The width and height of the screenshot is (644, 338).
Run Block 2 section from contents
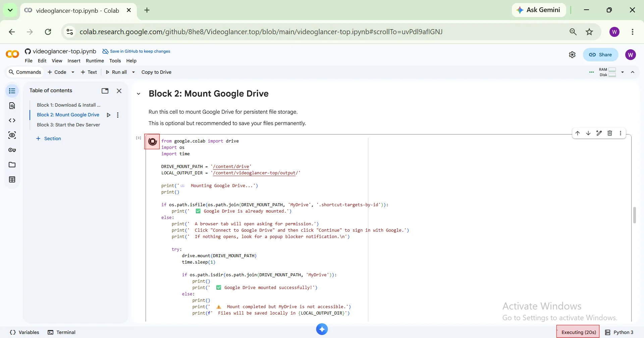109,115
